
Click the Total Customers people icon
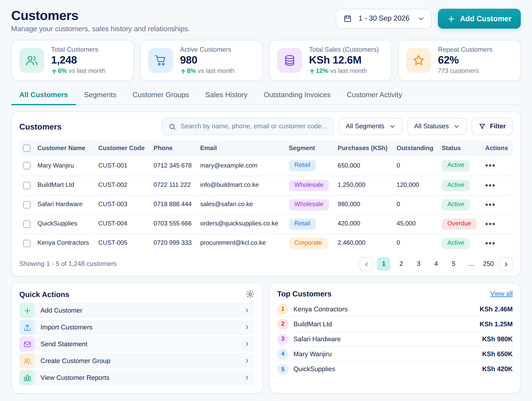click(x=32, y=60)
